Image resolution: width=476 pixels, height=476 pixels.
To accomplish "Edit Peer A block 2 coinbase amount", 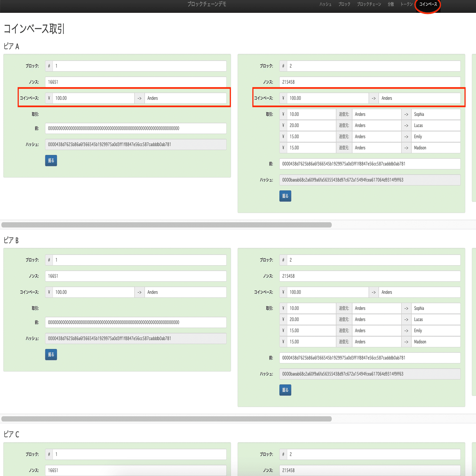I will click(x=328, y=98).
